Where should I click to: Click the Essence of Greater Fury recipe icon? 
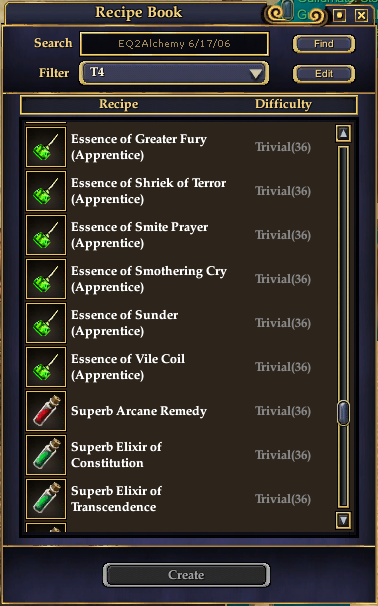tap(46, 147)
